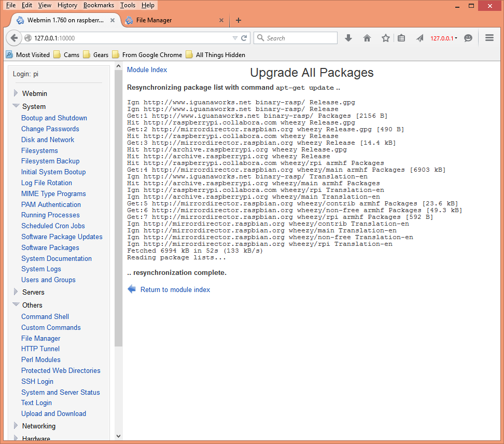The width and height of the screenshot is (504, 444).
Task: Click the globe site identity icon
Action: tap(28, 38)
